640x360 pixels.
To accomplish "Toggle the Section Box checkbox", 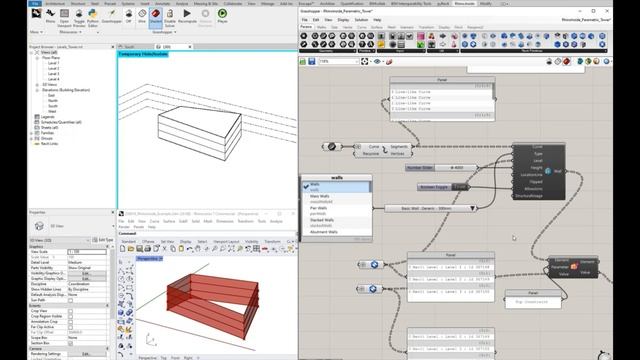I will 70,343.
